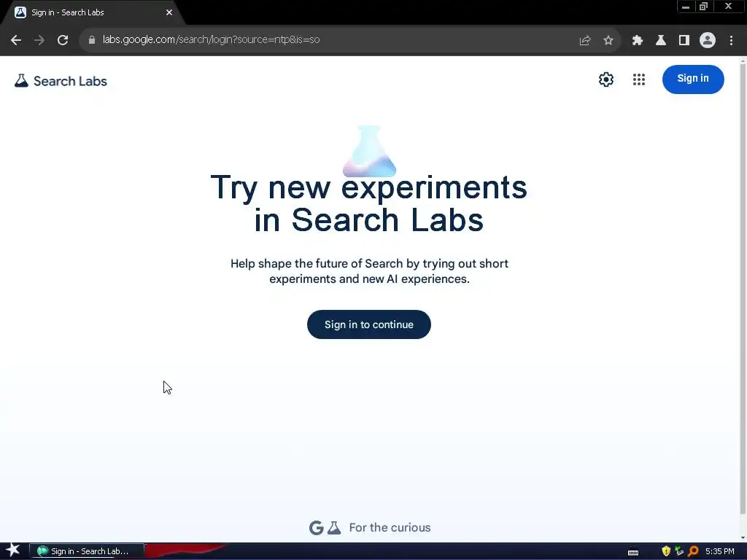Click the blue Sign in button
The image size is (747, 560).
point(693,79)
